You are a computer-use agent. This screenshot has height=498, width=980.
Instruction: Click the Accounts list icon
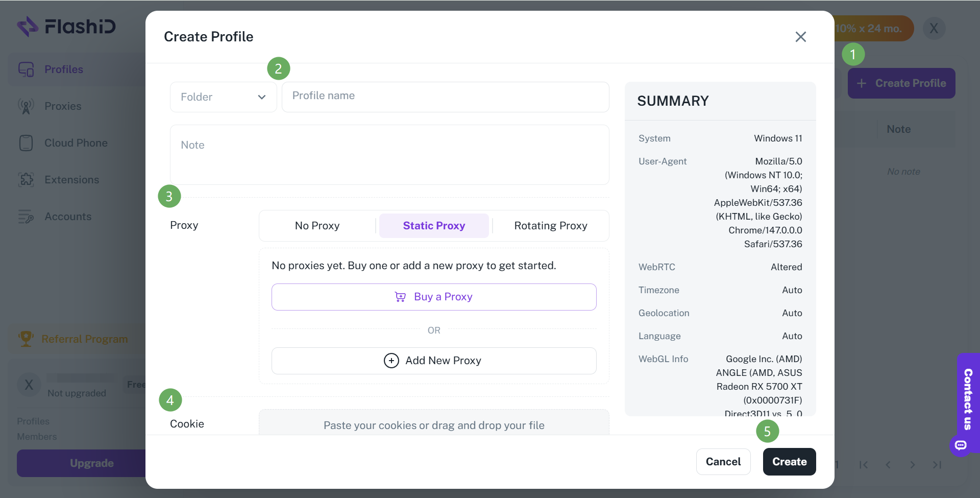pos(26,217)
